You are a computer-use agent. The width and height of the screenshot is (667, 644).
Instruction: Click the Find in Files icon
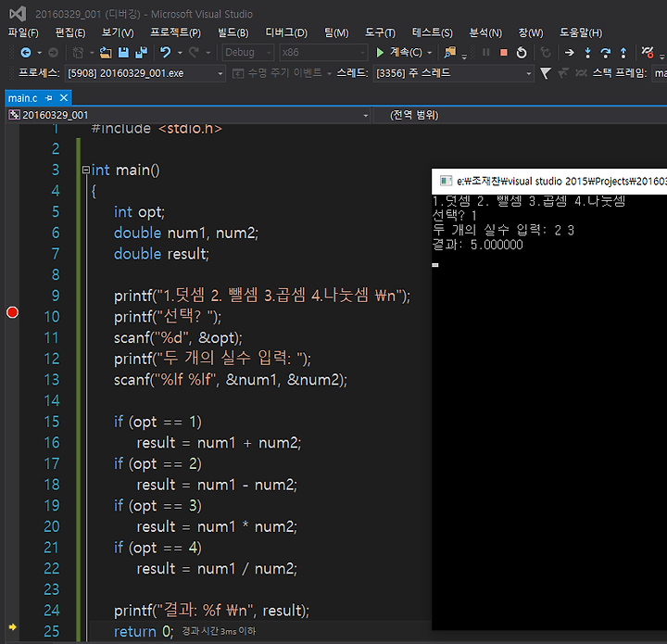pyautogui.click(x=449, y=52)
